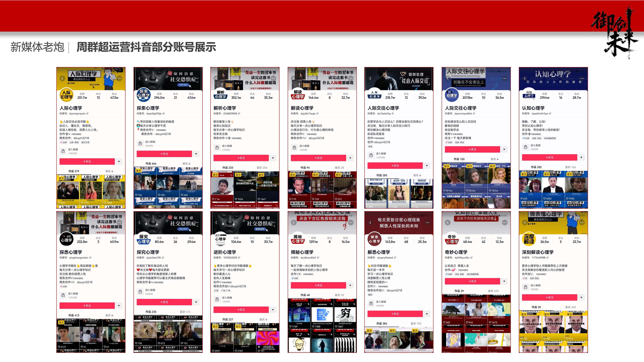This screenshot has height=362, width=644.
Task: Copy the Douyin ID of 揭秘心理学
Action: (318, 258)
